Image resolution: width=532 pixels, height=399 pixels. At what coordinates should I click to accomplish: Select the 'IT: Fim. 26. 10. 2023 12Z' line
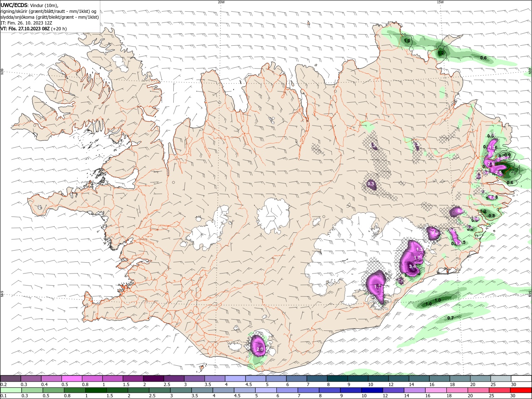click(26, 23)
